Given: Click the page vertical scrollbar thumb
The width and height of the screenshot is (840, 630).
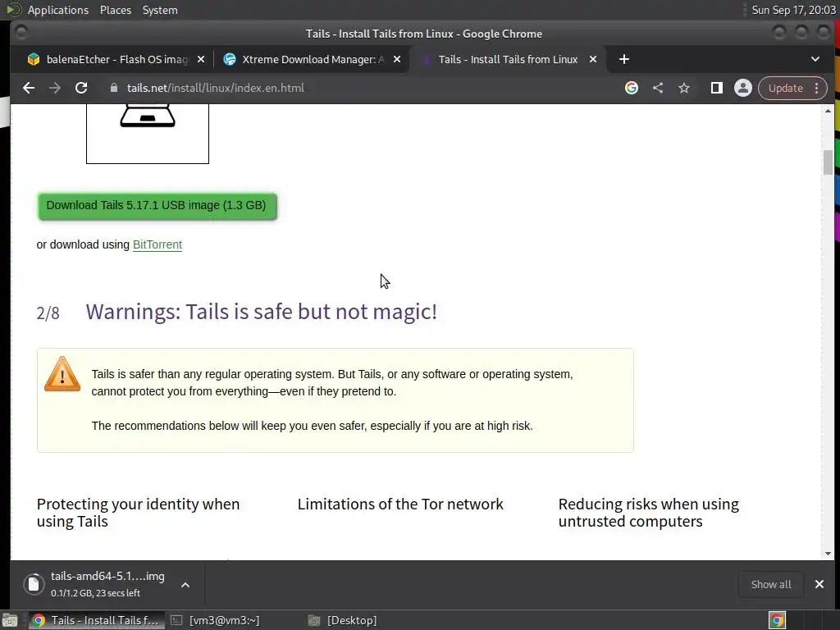Looking at the screenshot, I should click(x=829, y=162).
